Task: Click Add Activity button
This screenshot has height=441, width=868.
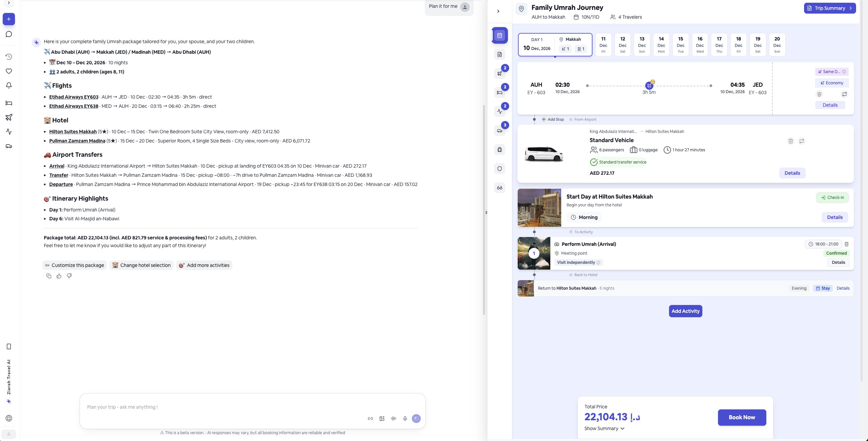Action: pyautogui.click(x=685, y=311)
